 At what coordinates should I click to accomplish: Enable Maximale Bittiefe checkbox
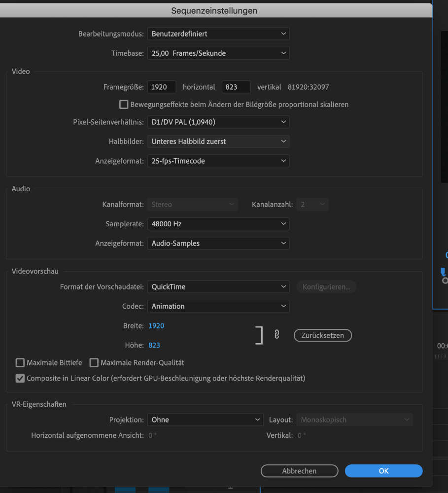point(20,363)
